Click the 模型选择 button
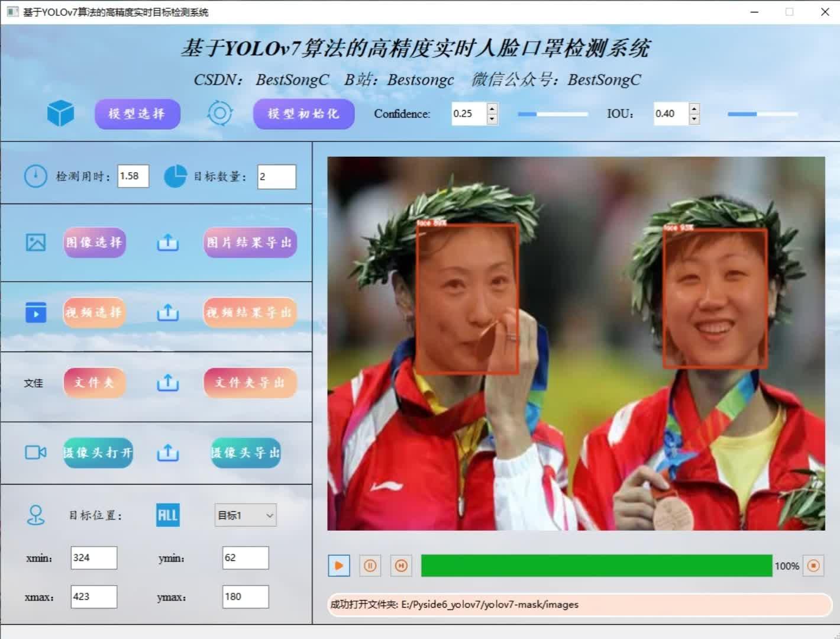This screenshot has width=840, height=639. click(137, 114)
